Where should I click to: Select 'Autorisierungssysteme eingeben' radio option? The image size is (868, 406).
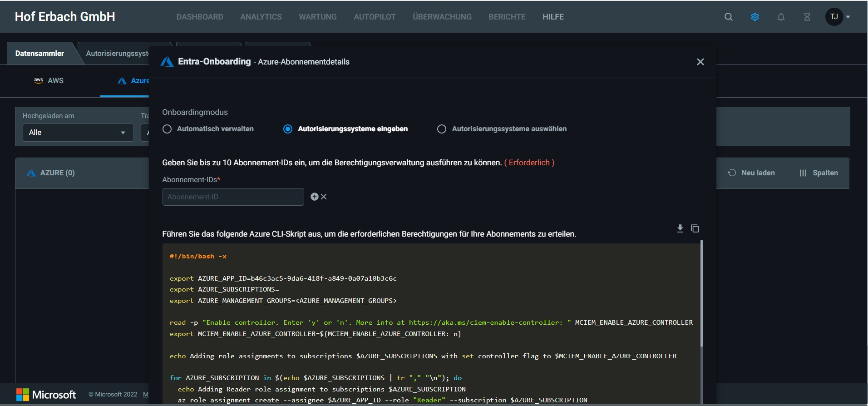[345, 129]
